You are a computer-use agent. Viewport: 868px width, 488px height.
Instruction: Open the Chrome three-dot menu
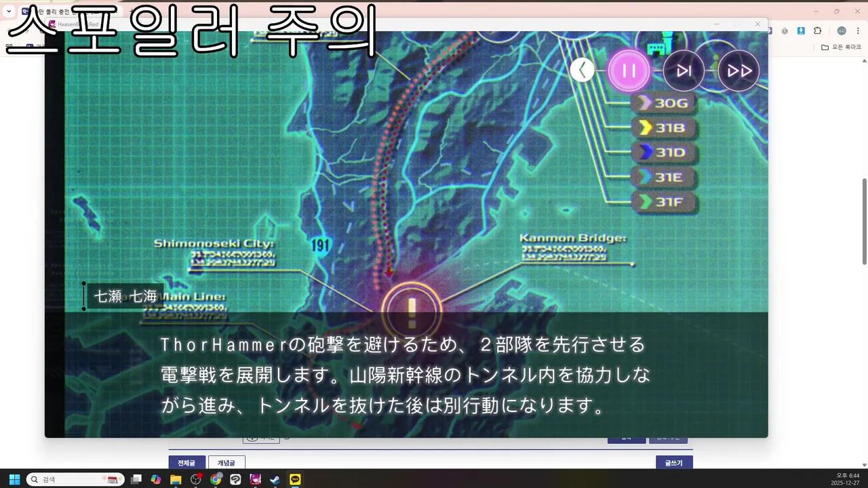pyautogui.click(x=857, y=30)
